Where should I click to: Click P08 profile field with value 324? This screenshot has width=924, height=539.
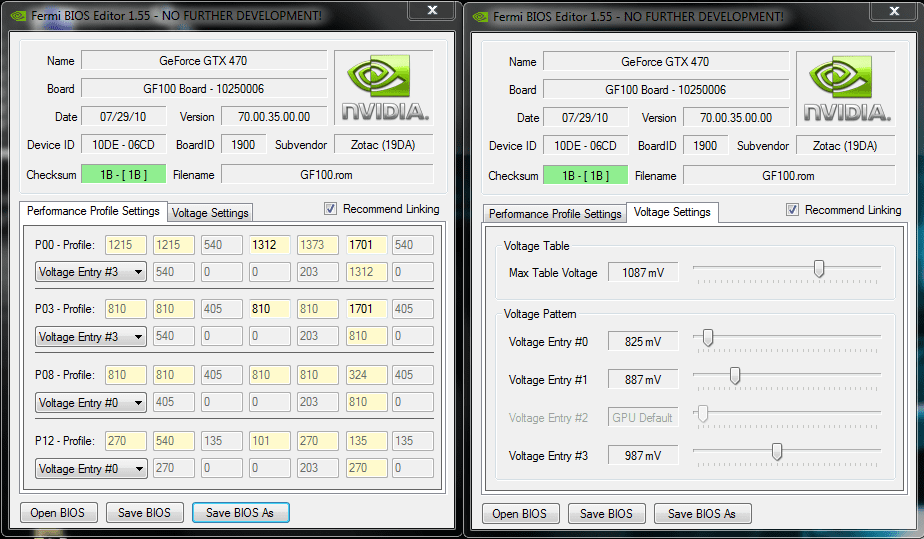(367, 375)
